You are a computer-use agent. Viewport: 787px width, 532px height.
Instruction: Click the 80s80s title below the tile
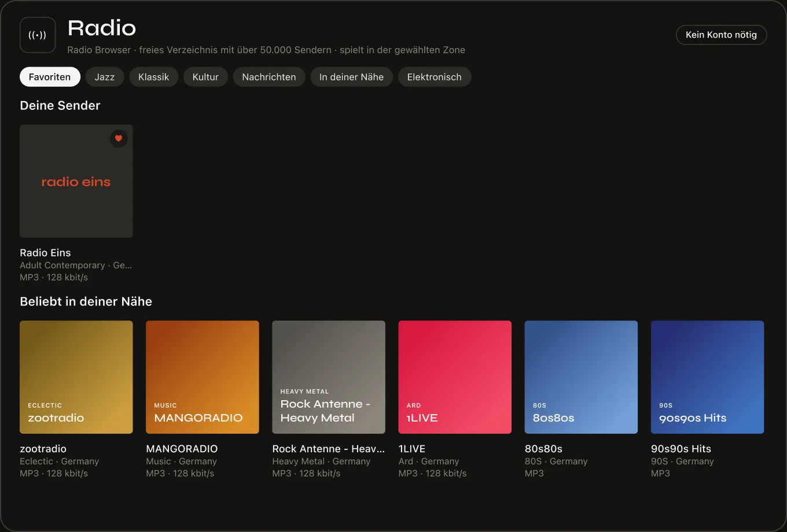(543, 449)
